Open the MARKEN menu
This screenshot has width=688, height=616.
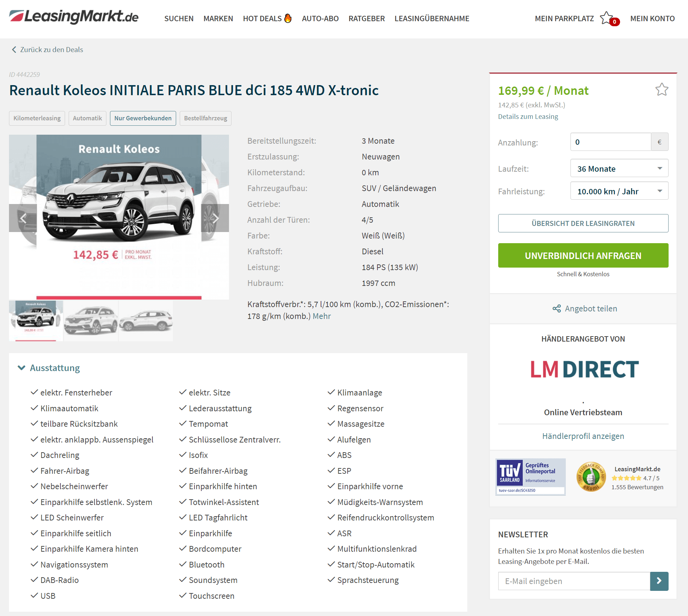coord(218,18)
